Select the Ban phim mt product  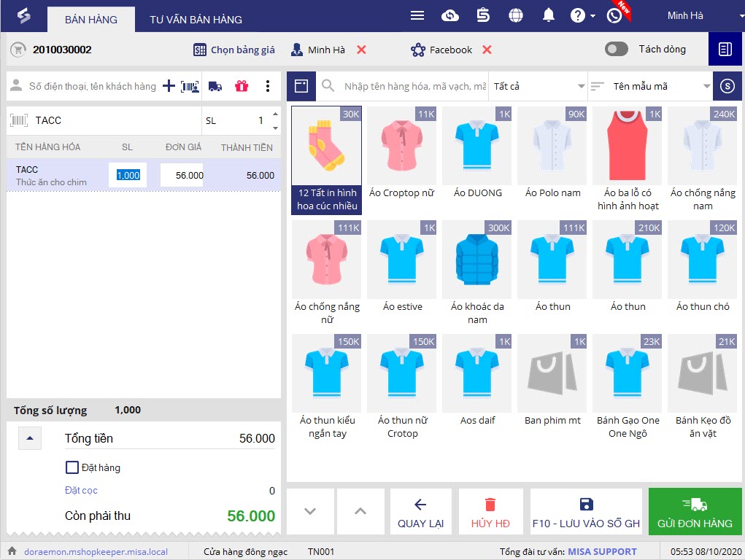pos(552,381)
